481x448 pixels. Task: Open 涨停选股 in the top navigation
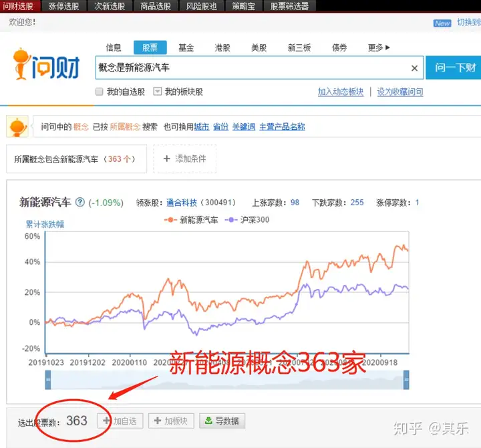click(63, 6)
